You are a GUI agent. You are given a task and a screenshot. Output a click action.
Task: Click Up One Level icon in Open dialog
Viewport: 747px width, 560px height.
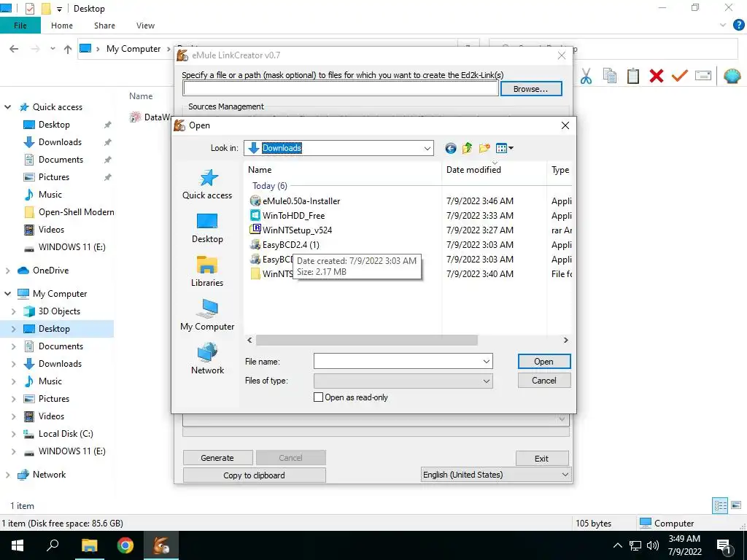click(467, 148)
